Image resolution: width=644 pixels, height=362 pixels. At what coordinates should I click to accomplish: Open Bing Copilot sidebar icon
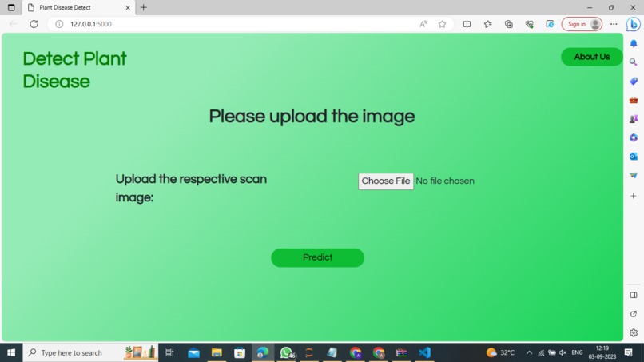coord(634,24)
